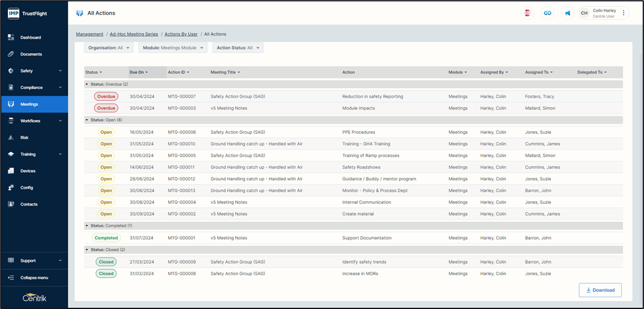644x309 pixels.
Task: Click the megaphone announcements icon
Action: (567, 13)
